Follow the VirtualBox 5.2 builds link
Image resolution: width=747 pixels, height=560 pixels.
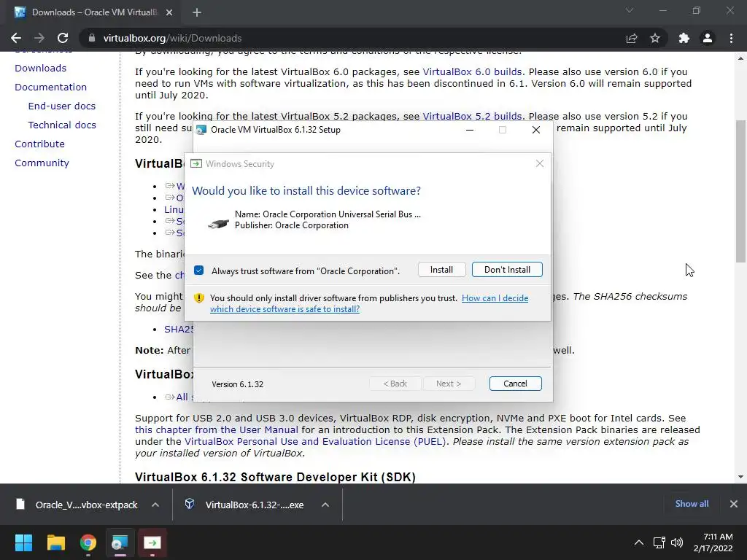coord(472,116)
